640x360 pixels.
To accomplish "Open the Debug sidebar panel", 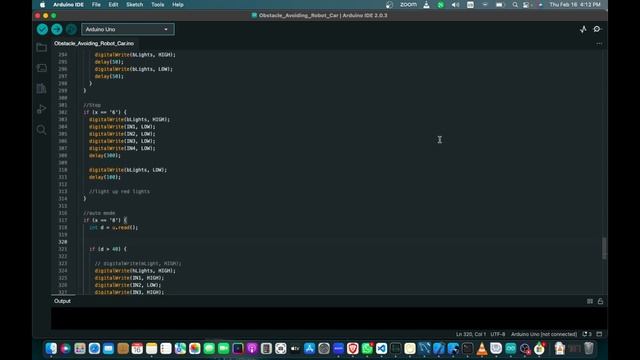I will pos(41,109).
